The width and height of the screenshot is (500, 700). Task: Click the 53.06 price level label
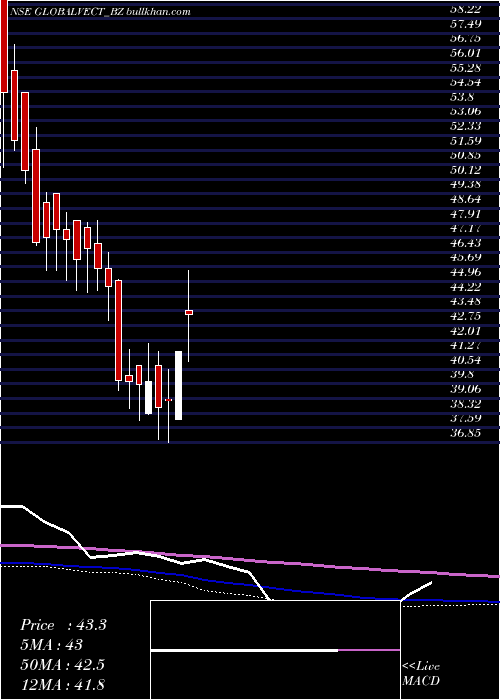(x=466, y=112)
